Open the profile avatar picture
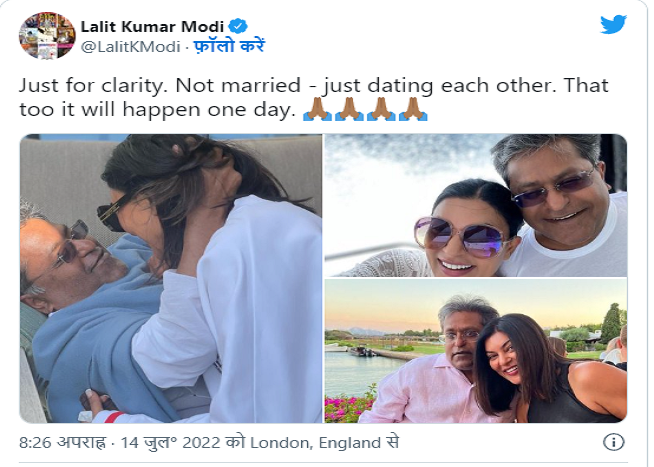The width and height of the screenshot is (654, 467). (47, 35)
